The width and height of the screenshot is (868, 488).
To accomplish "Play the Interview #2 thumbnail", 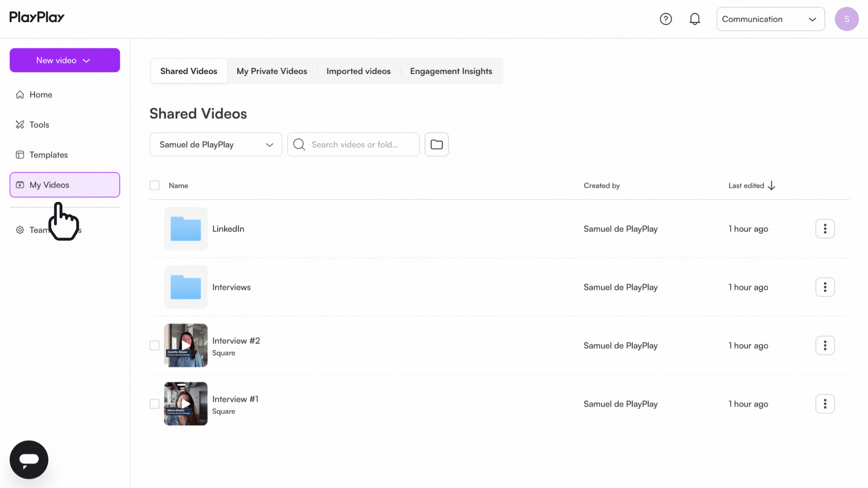I will coord(186,345).
